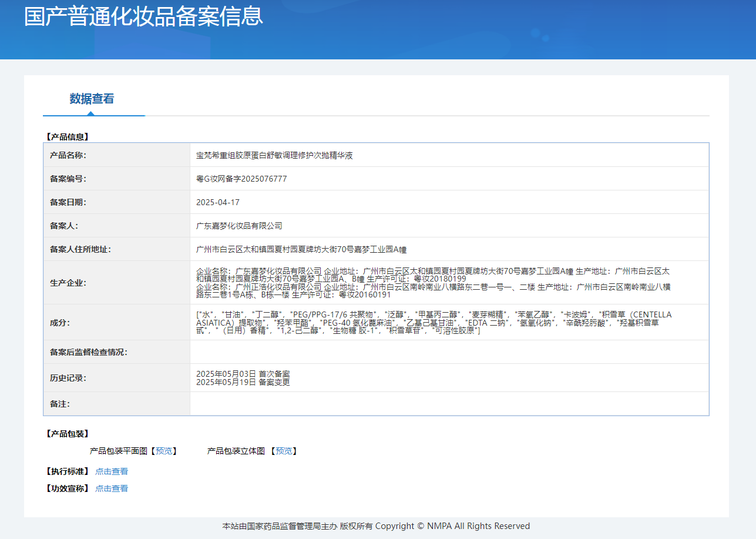This screenshot has width=756, height=539.
Task: Click the product name 宝梵希重组胶原蛋白 value
Action: pos(274,155)
